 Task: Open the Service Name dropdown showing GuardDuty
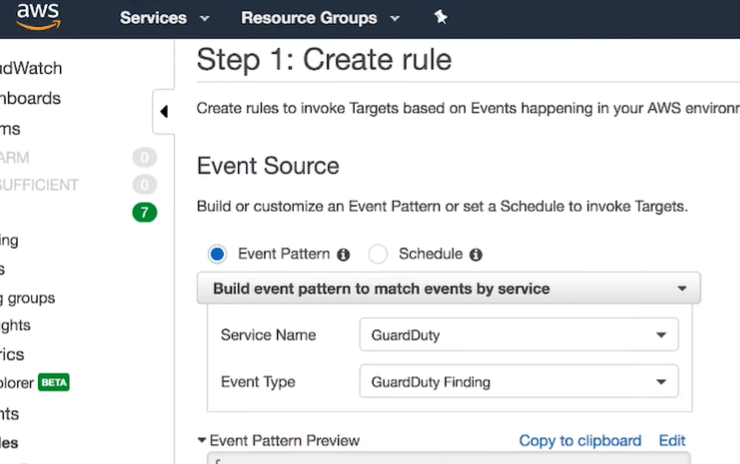518,335
